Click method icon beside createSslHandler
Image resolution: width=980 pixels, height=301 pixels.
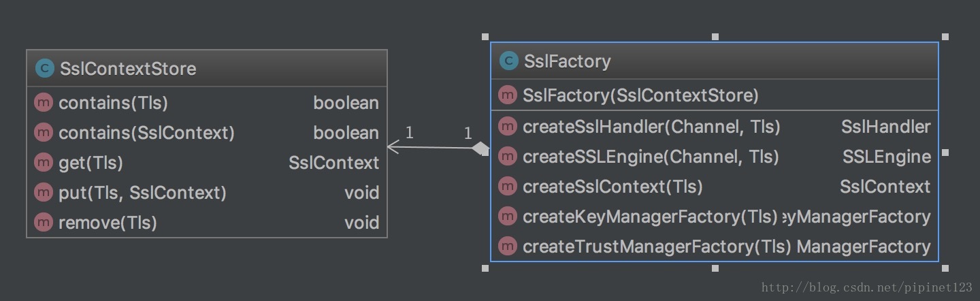[x=508, y=127]
